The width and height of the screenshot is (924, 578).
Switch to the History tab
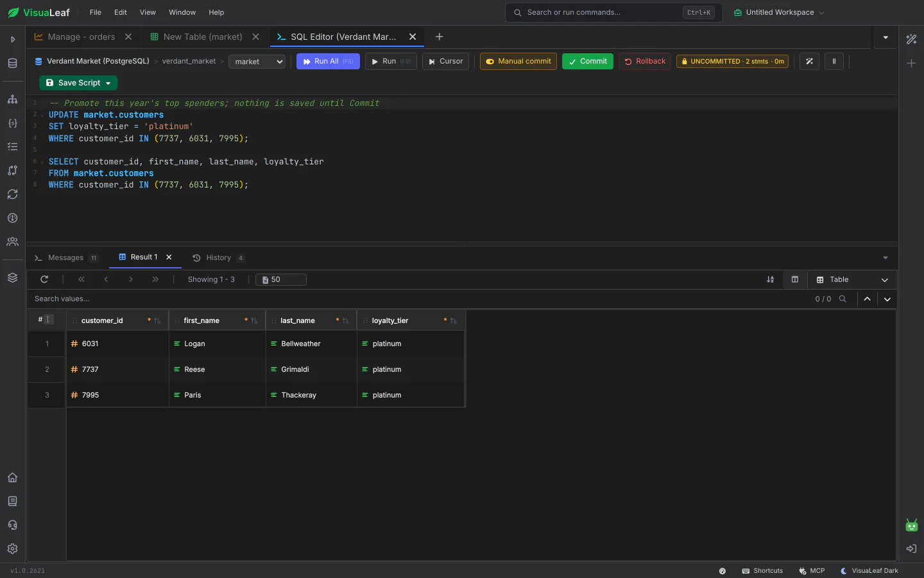[218, 258]
